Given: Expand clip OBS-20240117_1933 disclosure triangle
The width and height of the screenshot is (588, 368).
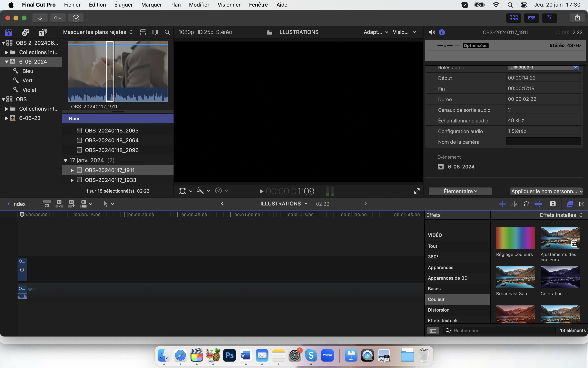Looking at the screenshot, I should 72,180.
